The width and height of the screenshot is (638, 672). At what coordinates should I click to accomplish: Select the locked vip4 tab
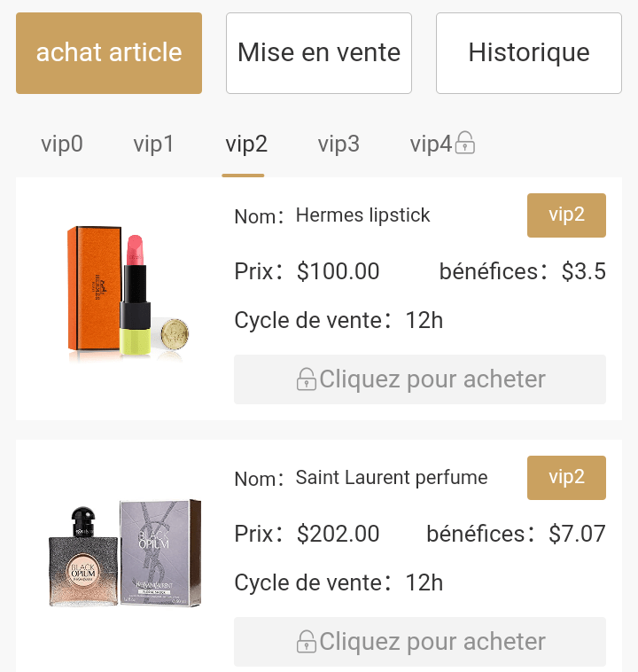[x=432, y=144]
